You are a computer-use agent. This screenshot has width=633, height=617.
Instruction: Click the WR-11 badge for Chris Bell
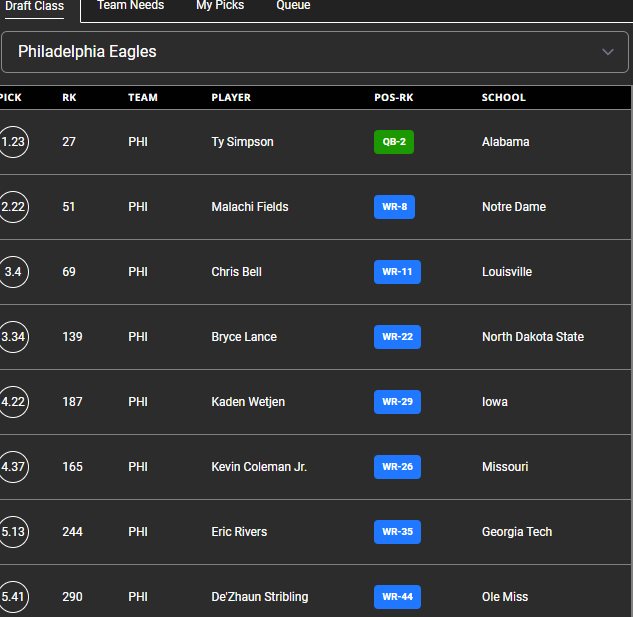pyautogui.click(x=397, y=272)
